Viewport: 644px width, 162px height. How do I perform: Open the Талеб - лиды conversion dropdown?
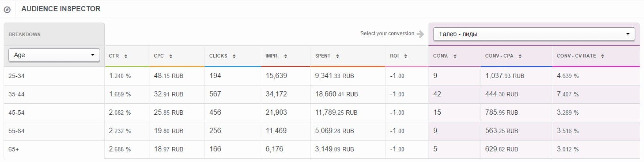(534, 34)
